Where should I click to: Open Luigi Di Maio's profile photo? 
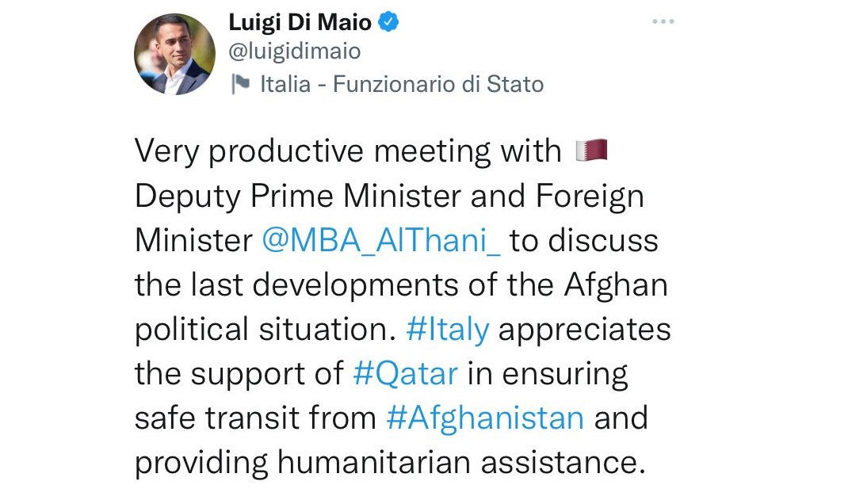174,55
